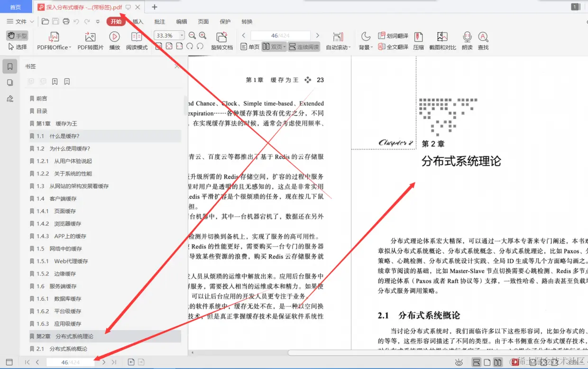Toggle 单页 single page view
This screenshot has width=588, height=369.
click(x=250, y=47)
